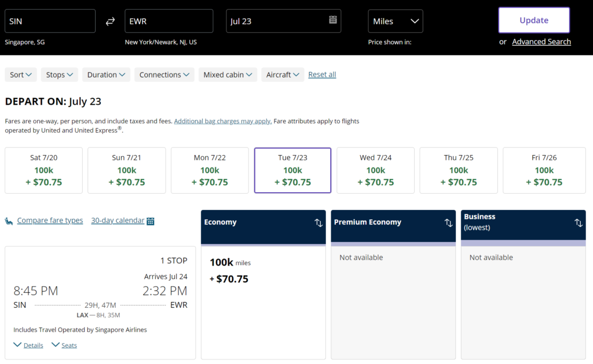Select the Sat 7/20 date tab
593x364 pixels.
tap(43, 170)
